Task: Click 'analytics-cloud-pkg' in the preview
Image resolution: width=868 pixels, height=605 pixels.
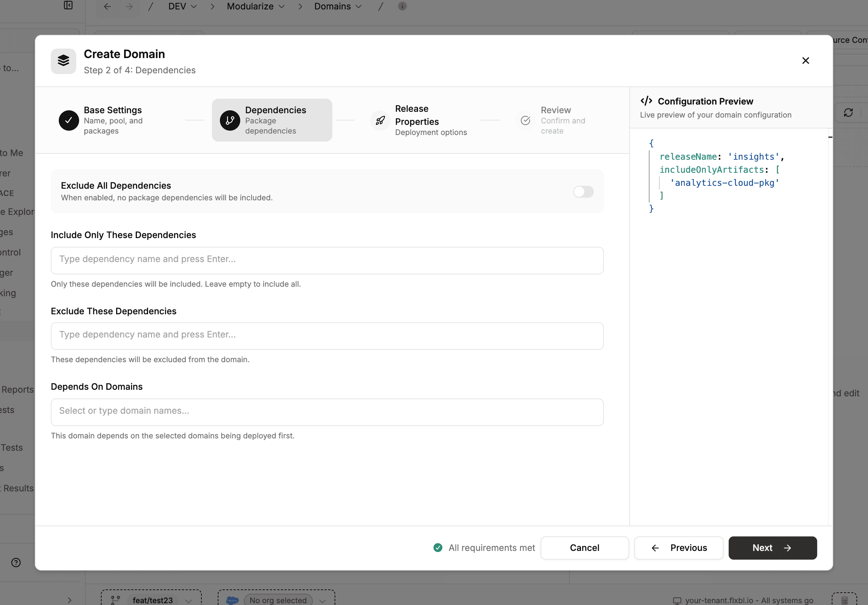Action: pyautogui.click(x=724, y=183)
